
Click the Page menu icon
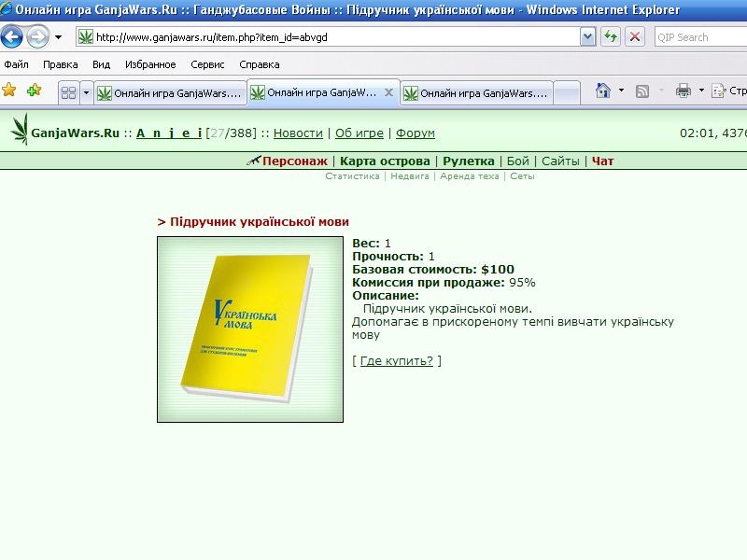point(718,91)
